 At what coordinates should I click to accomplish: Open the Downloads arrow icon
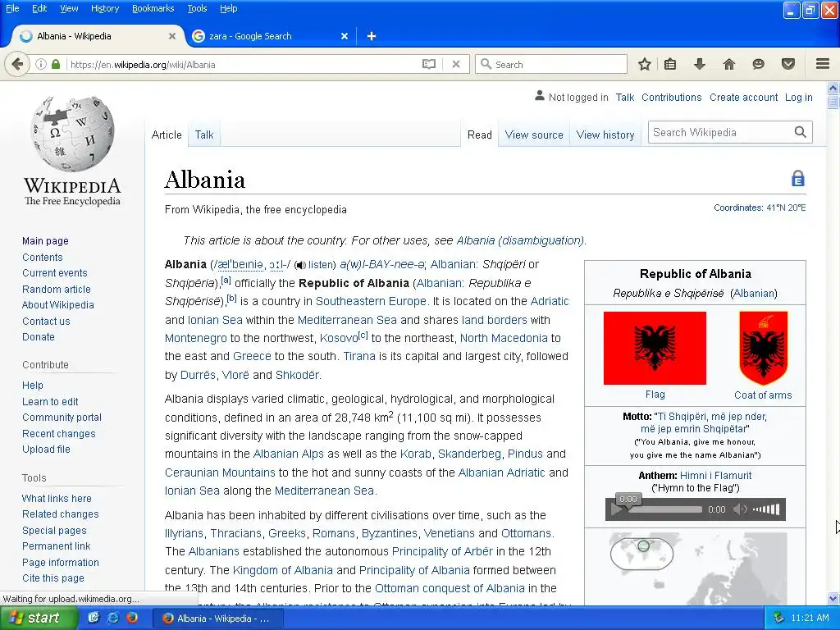pos(699,64)
